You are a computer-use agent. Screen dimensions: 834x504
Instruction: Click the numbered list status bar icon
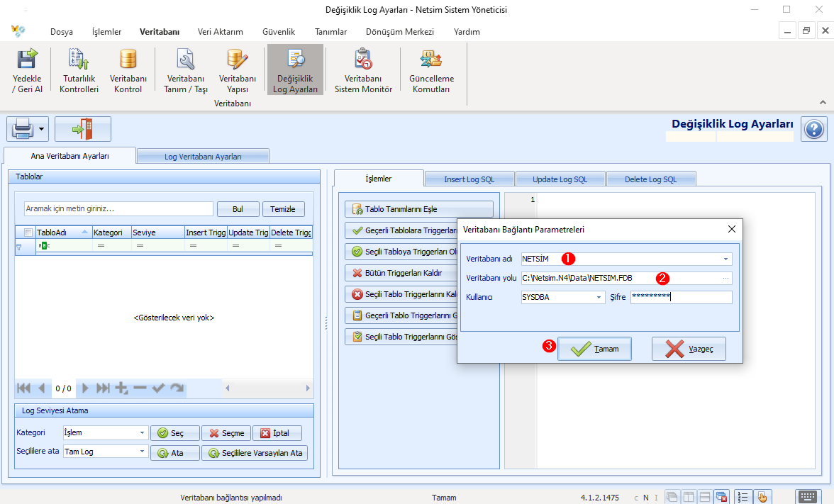[x=743, y=497]
